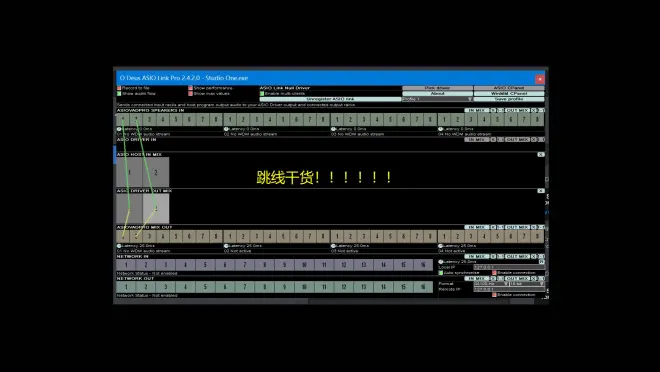Select NETWORK IN channel 16

point(423,265)
